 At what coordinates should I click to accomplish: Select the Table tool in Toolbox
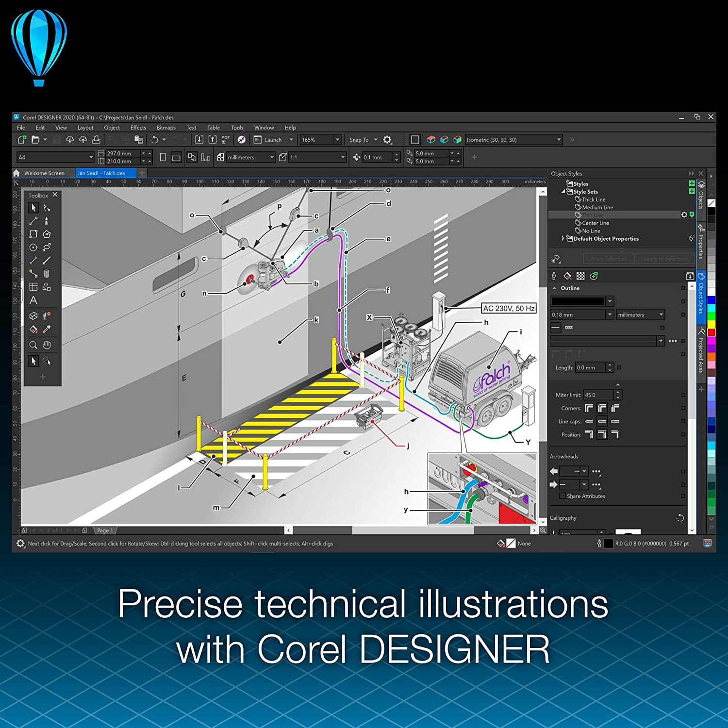33,287
